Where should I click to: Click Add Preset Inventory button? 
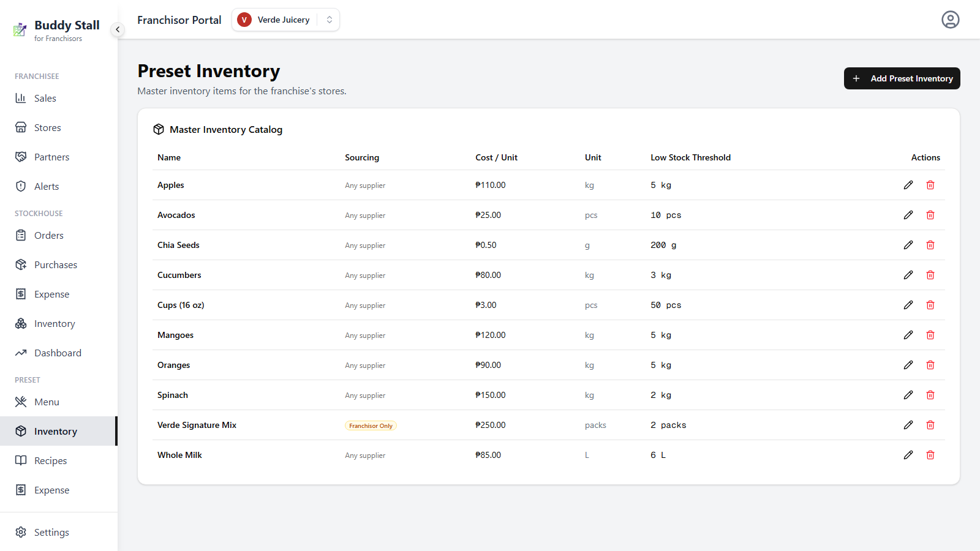point(902,78)
